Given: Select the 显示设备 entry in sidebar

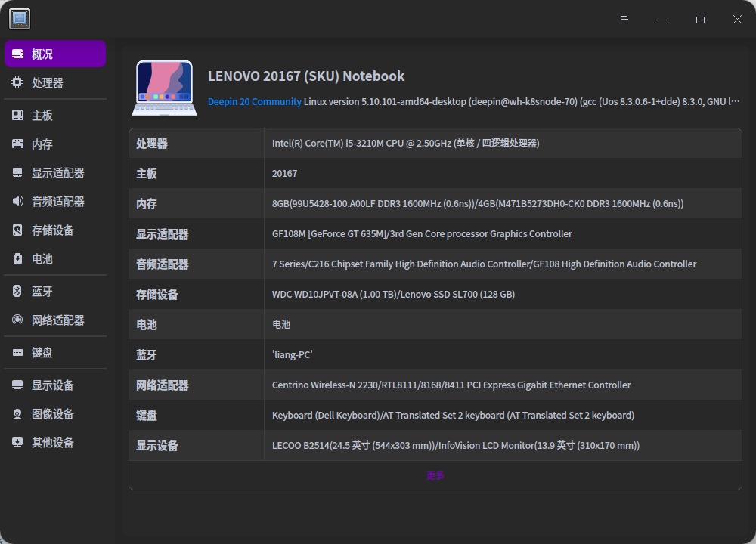Looking at the screenshot, I should point(17,384).
